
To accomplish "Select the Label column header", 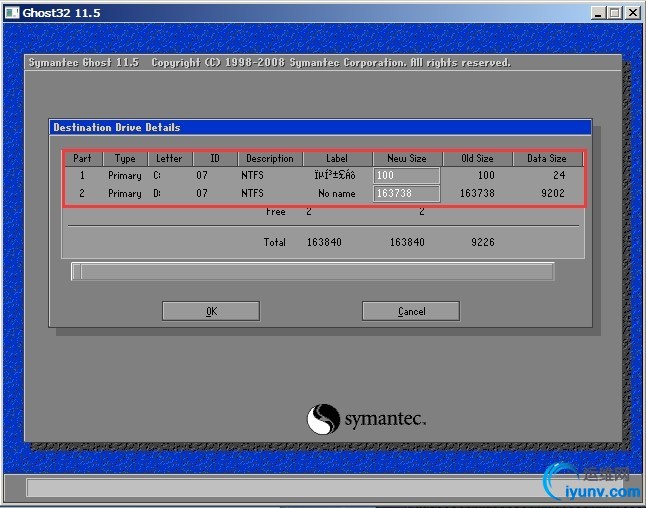I will click(x=336, y=158).
